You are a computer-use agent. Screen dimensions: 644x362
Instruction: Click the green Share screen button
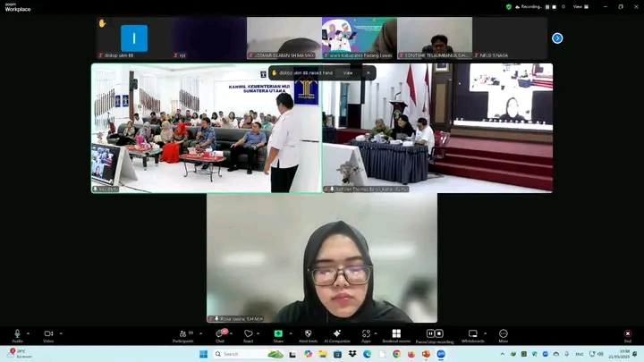tap(278, 334)
